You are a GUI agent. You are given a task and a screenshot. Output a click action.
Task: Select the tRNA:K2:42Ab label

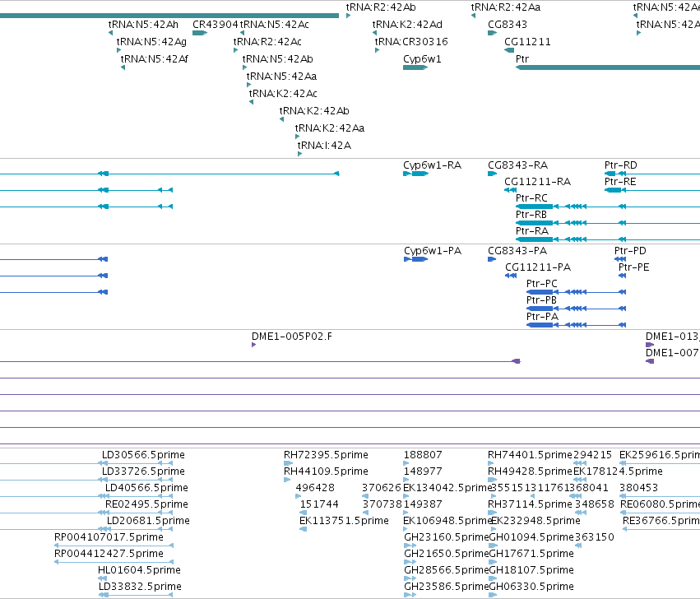[314, 111]
